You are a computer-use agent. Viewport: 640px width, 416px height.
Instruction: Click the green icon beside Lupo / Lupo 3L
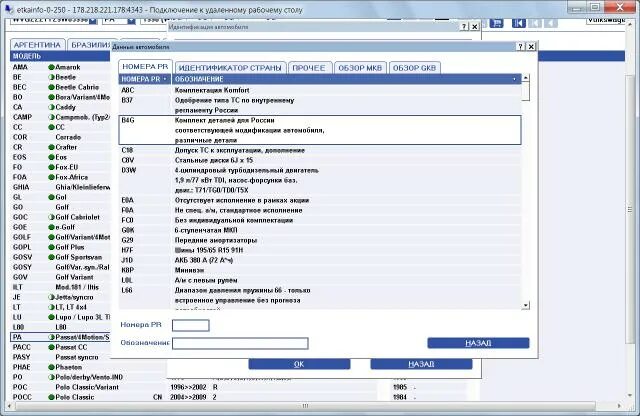(51, 317)
